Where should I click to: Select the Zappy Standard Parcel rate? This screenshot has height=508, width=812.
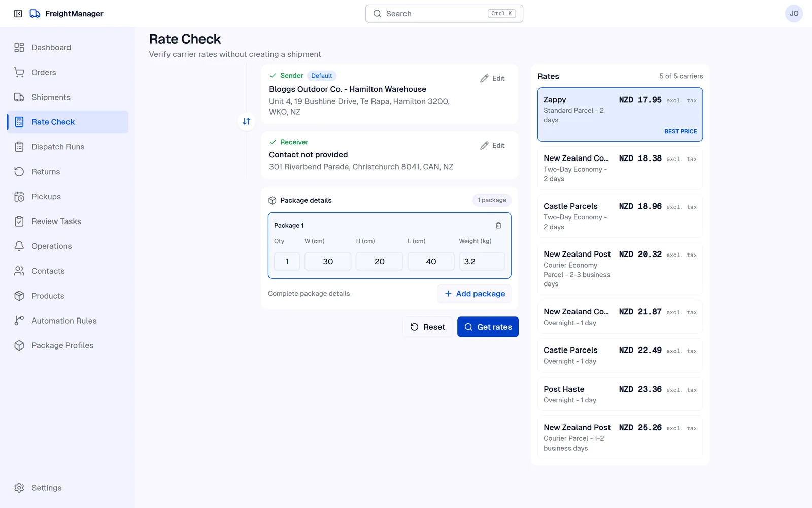[620, 115]
